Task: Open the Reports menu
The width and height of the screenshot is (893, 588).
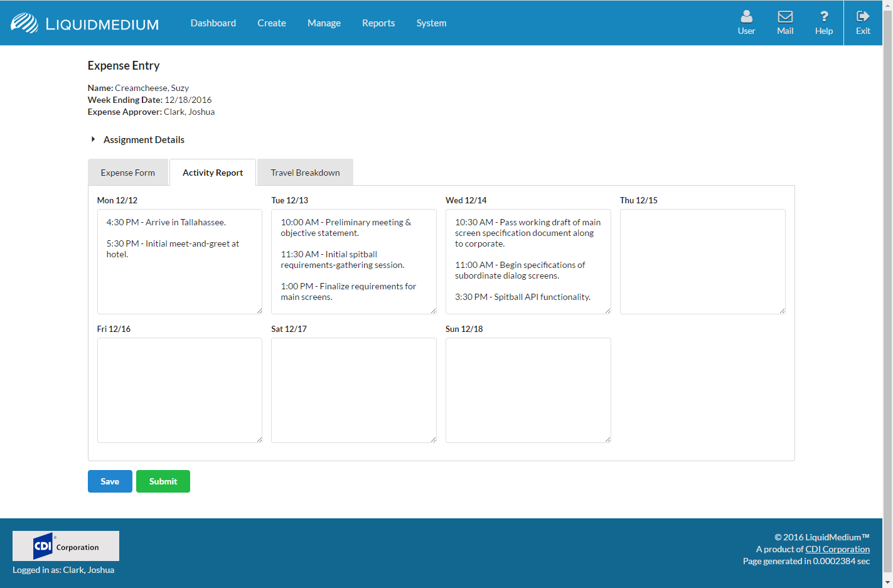Action: pyautogui.click(x=378, y=23)
